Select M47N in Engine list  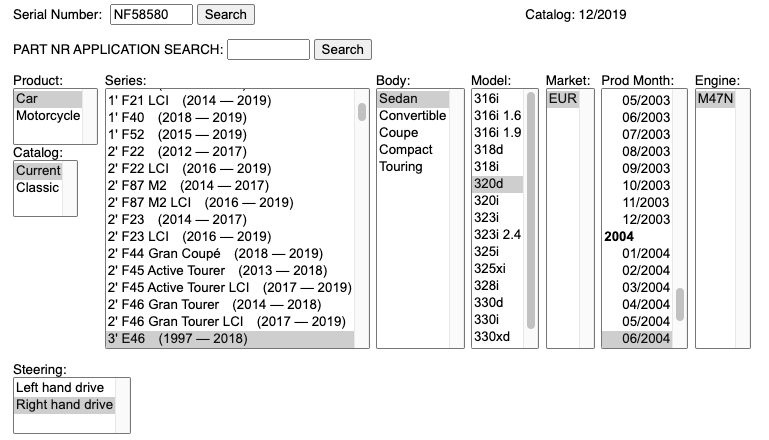tap(716, 99)
